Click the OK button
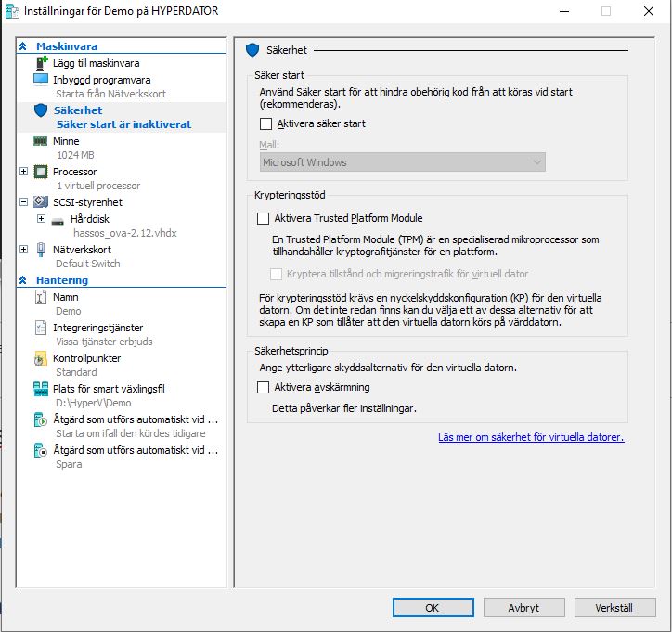The width and height of the screenshot is (672, 632). point(433,608)
